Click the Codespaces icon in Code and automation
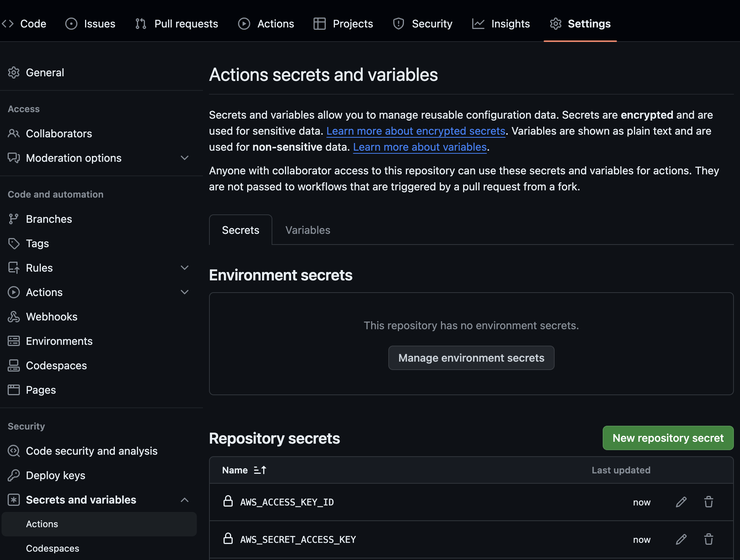Viewport: 740px width, 560px height. pos(14,365)
